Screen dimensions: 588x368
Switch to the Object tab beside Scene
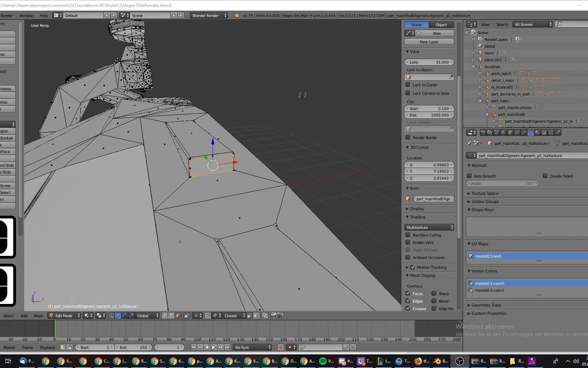click(441, 25)
